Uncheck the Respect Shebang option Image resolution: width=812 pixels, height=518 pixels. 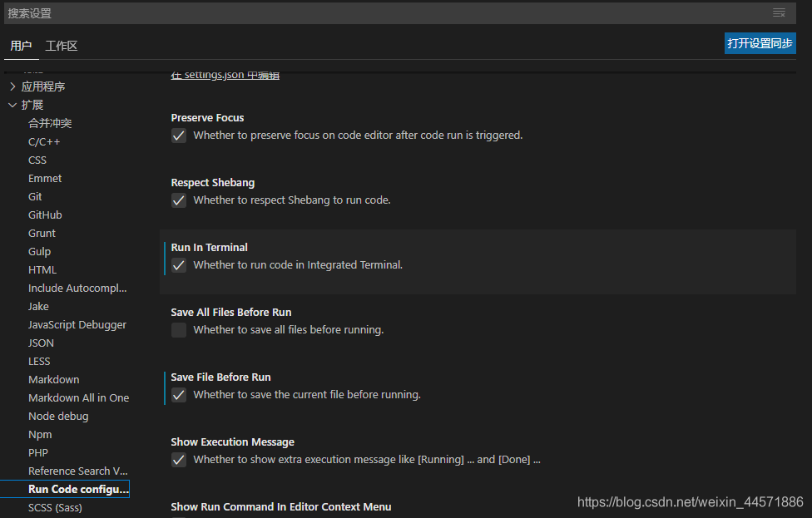pyautogui.click(x=179, y=200)
